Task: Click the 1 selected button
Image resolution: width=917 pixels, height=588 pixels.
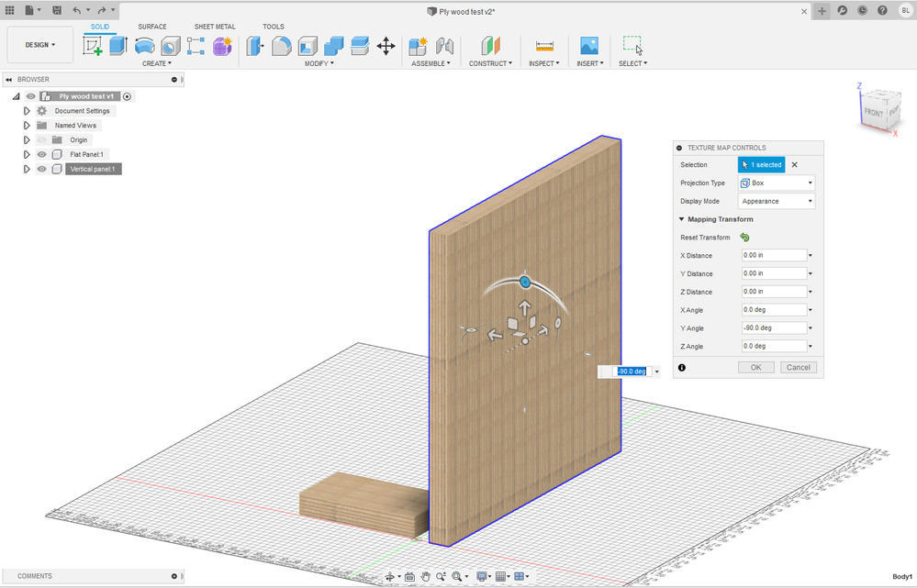Action: (x=762, y=165)
